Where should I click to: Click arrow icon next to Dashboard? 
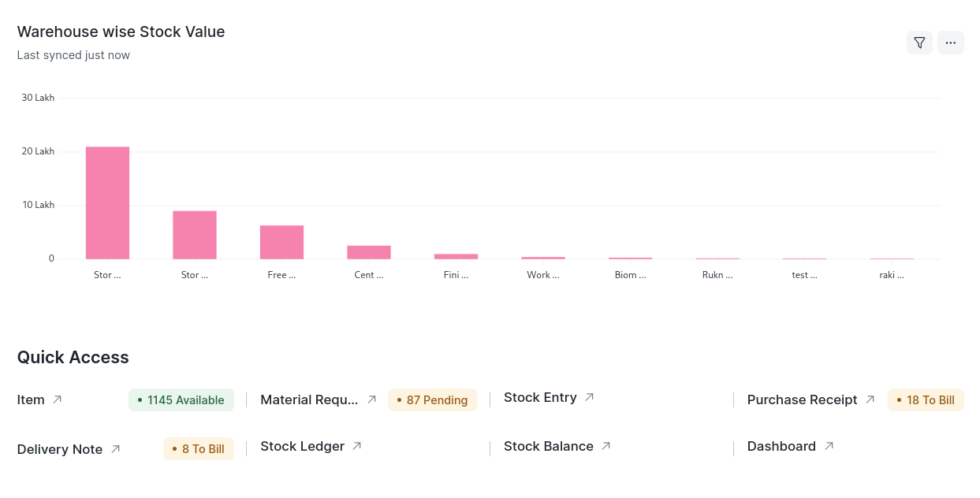click(829, 446)
